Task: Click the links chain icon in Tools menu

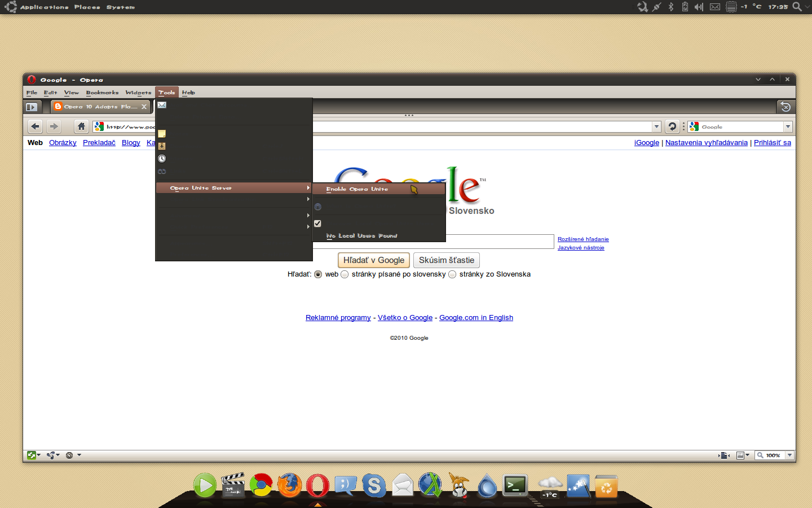Action: (x=162, y=171)
